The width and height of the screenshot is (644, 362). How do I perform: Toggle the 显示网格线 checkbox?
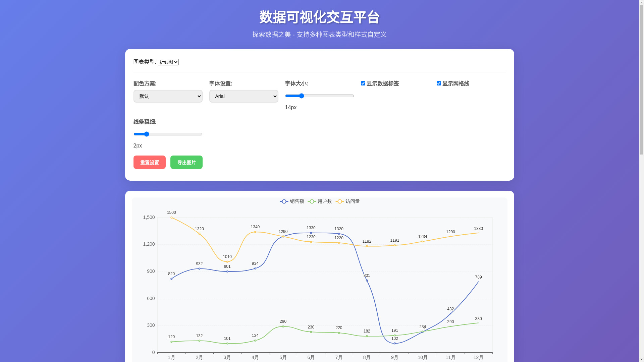pos(439,83)
